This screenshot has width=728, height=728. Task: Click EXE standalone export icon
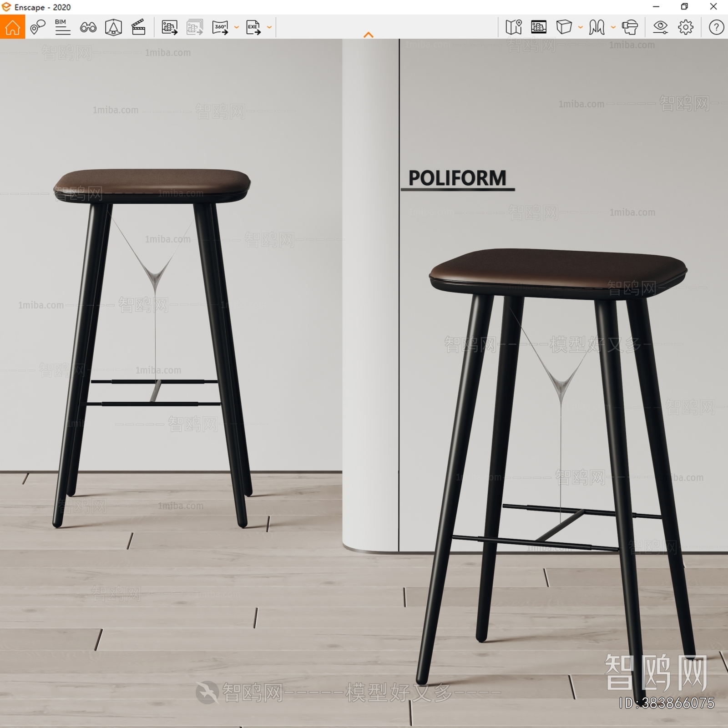pyautogui.click(x=253, y=27)
